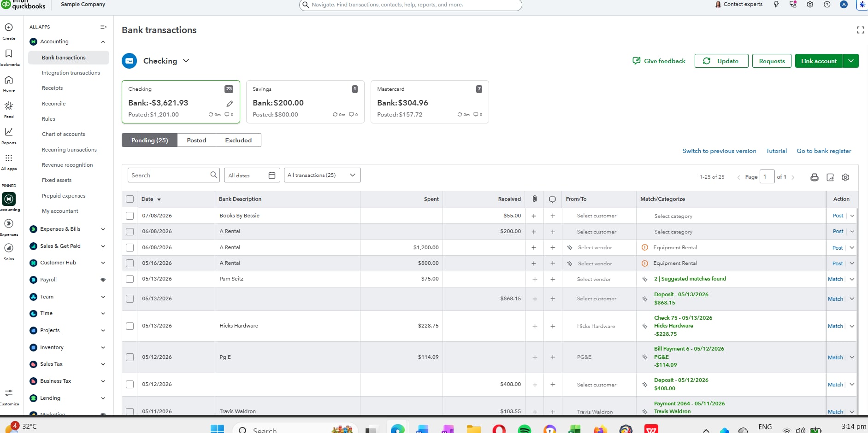Click the print icon above the table

(815, 177)
